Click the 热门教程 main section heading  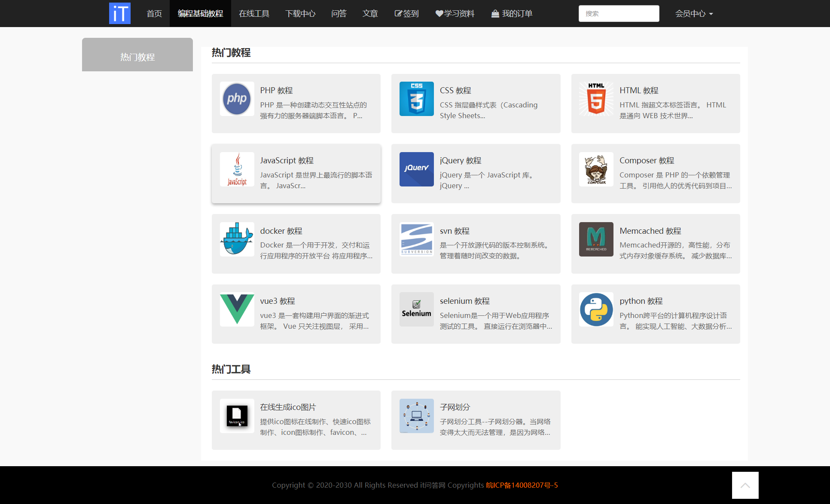coord(231,52)
